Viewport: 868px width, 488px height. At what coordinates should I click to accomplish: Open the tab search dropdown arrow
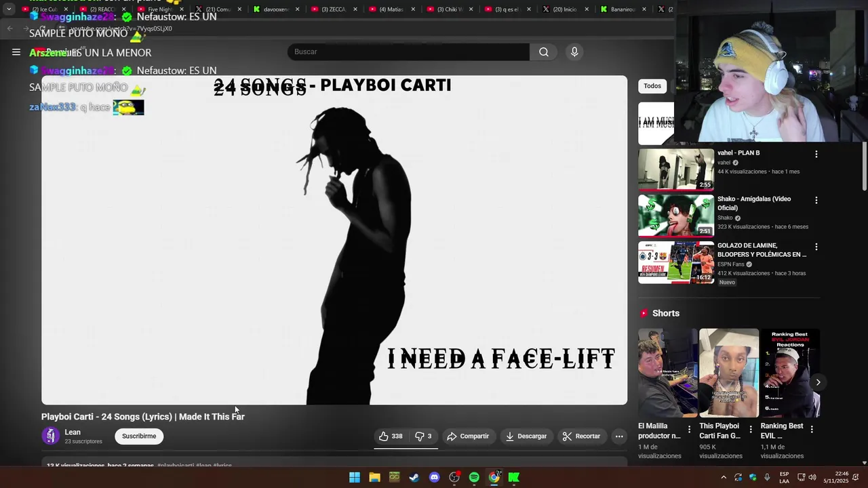coord(9,9)
